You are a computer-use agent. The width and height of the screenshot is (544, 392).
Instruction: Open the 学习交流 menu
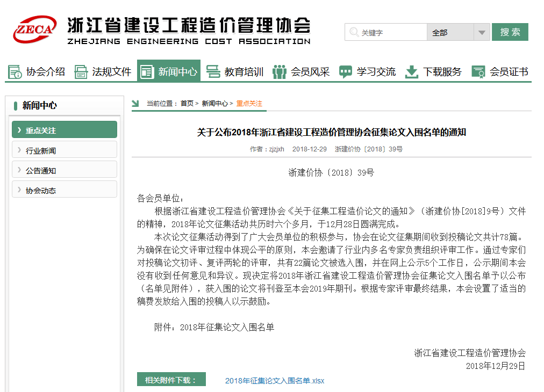point(367,72)
